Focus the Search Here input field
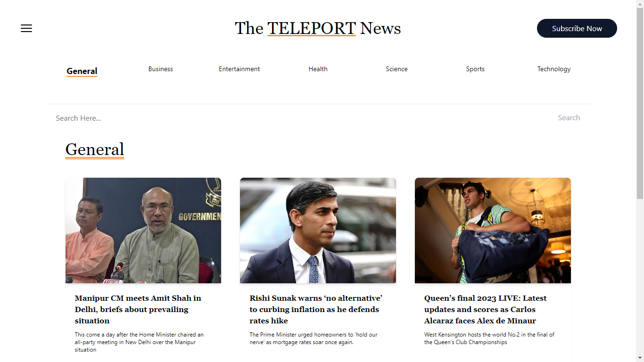This screenshot has width=644, height=362. point(302,118)
